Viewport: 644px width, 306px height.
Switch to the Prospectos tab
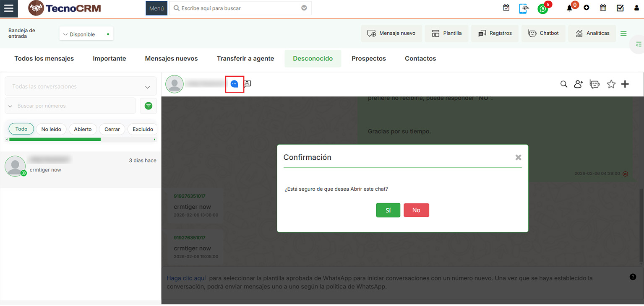pyautogui.click(x=368, y=59)
